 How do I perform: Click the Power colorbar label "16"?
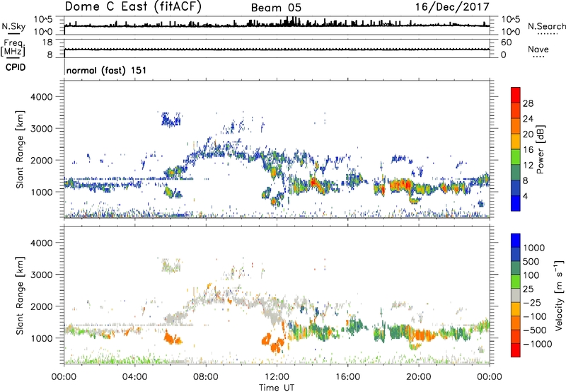point(528,150)
